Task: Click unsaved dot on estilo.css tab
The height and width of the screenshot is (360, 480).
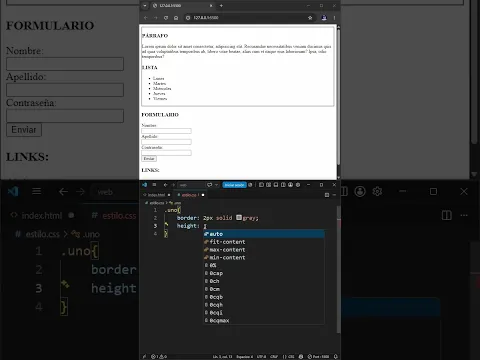Action: click(x=203, y=195)
